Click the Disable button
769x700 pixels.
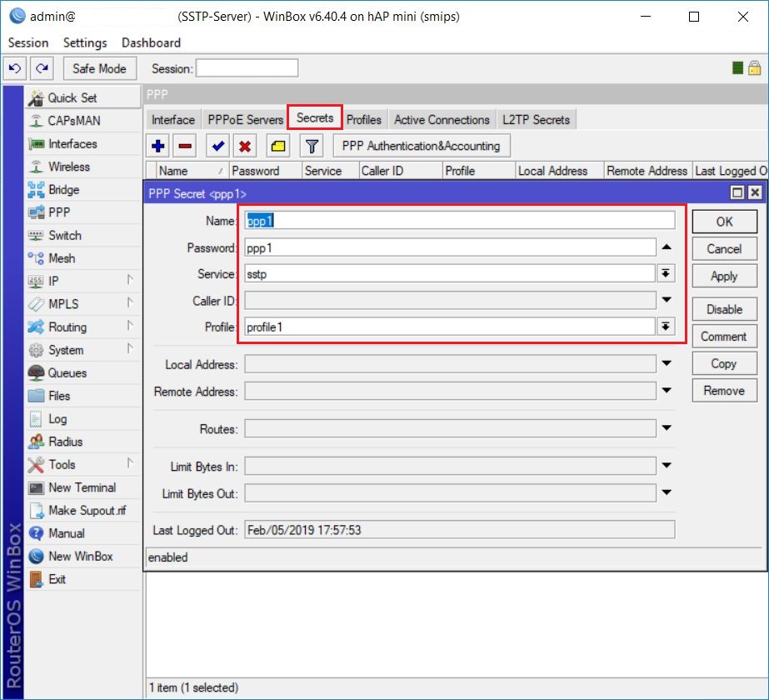coord(724,309)
